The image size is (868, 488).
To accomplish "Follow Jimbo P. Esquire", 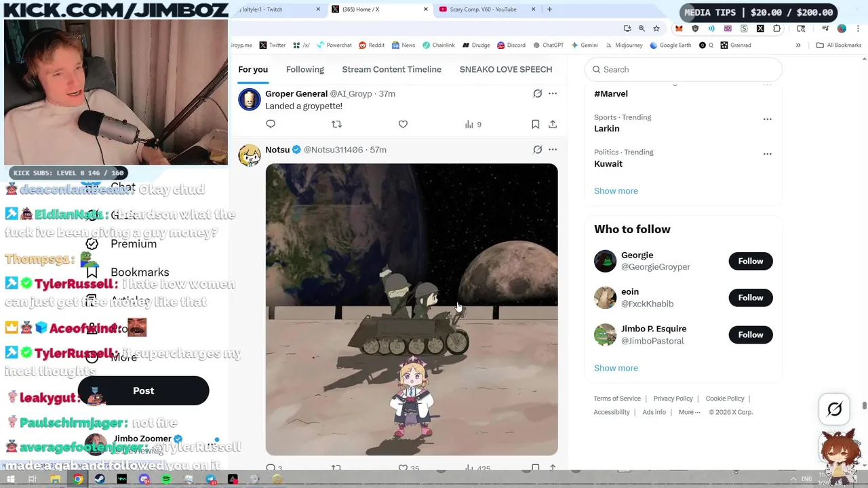I will click(x=751, y=335).
